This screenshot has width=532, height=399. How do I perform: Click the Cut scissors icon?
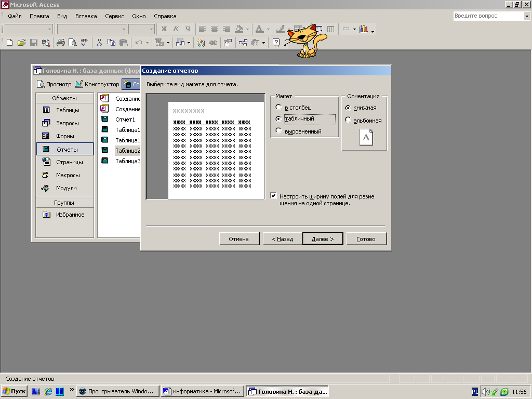pyautogui.click(x=99, y=43)
